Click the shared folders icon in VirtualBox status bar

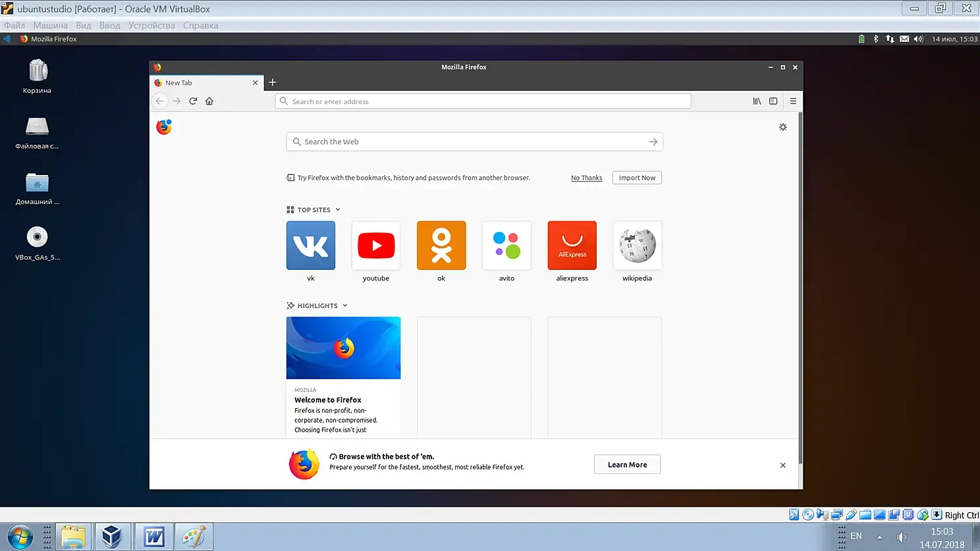(865, 515)
